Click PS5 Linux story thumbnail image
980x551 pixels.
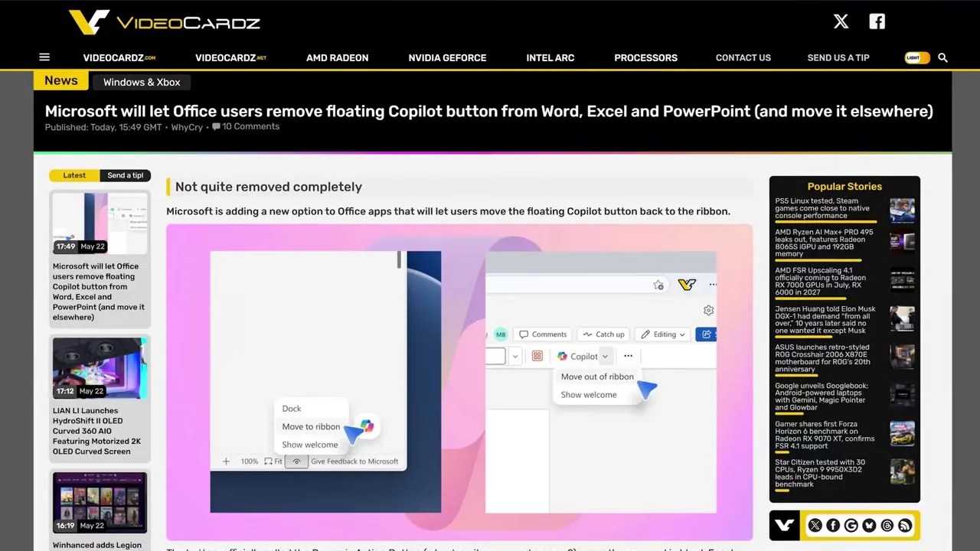(902, 210)
